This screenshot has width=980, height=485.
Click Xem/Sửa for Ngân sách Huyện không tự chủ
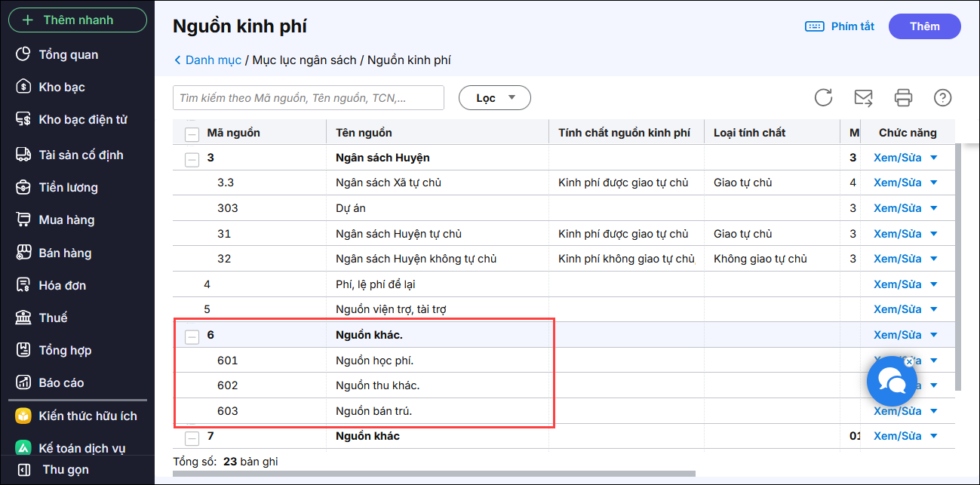pos(898,259)
